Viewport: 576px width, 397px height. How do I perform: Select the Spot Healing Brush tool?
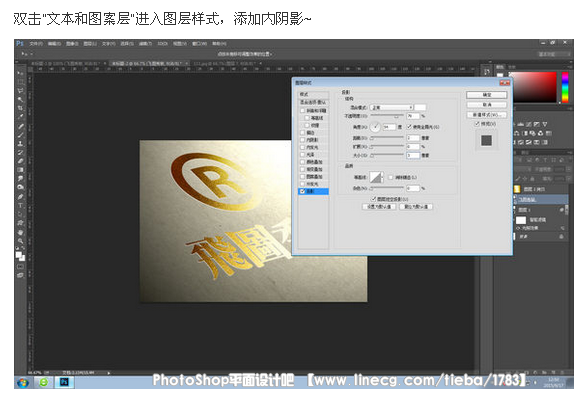point(20,126)
